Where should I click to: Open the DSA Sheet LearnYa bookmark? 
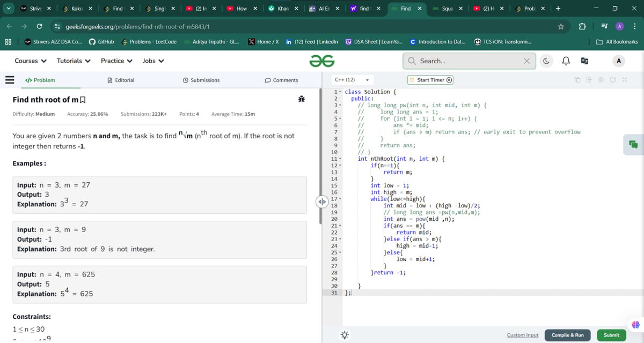tap(375, 42)
